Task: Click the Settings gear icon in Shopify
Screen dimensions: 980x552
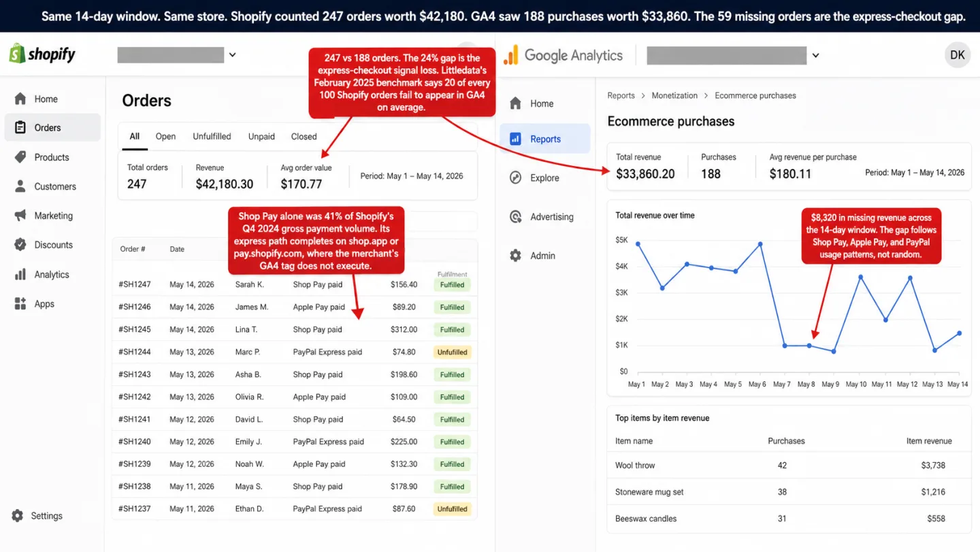Action: pyautogui.click(x=18, y=516)
